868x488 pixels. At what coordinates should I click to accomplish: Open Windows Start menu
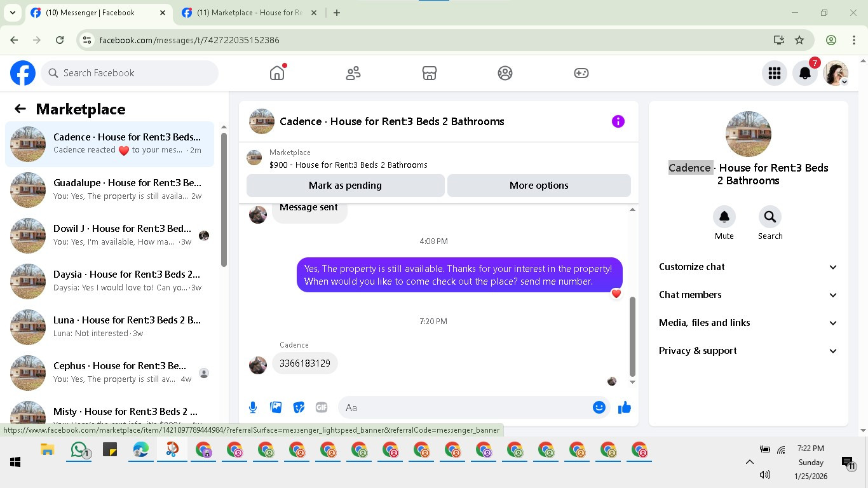pyautogui.click(x=15, y=462)
